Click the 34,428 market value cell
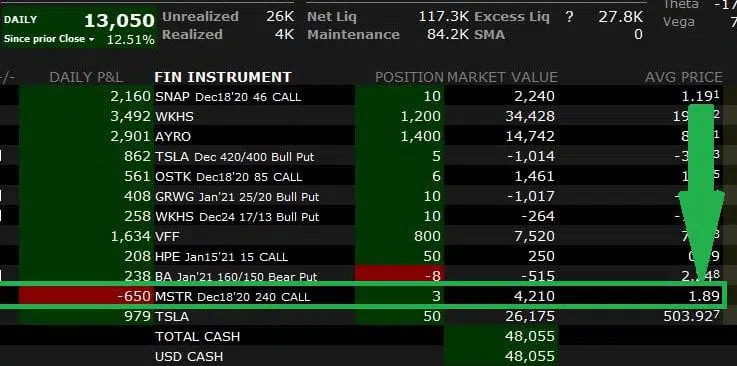This screenshot has height=366, width=737. [x=530, y=116]
